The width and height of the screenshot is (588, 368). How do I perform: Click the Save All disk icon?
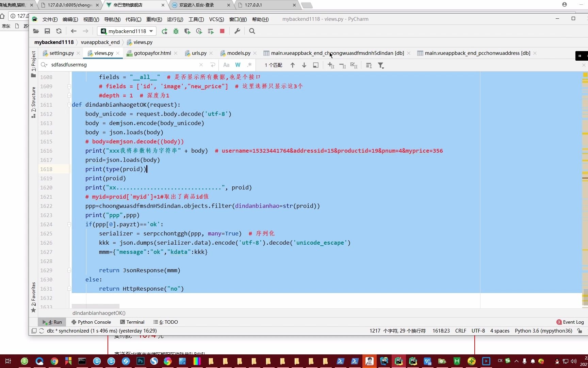pos(47,31)
